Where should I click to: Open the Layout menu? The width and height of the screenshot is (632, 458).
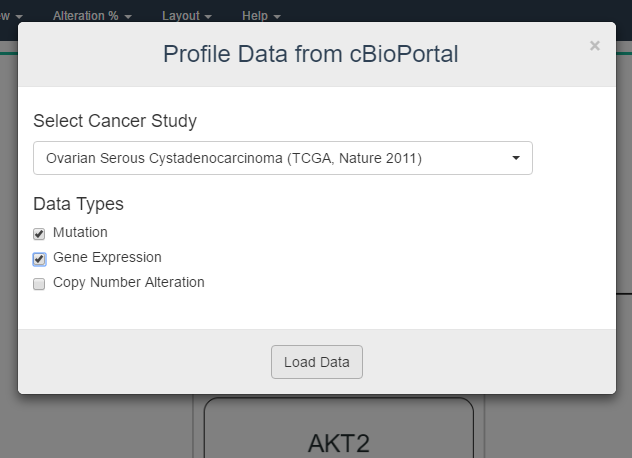click(x=186, y=16)
